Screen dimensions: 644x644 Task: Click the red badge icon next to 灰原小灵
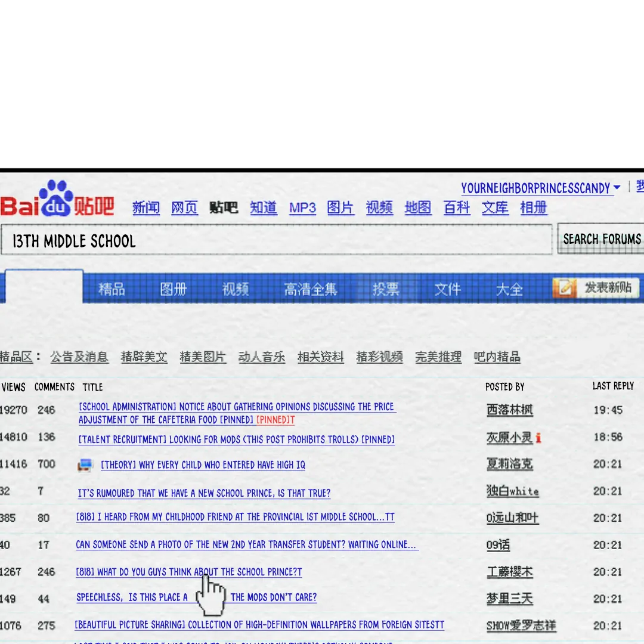pyautogui.click(x=538, y=438)
